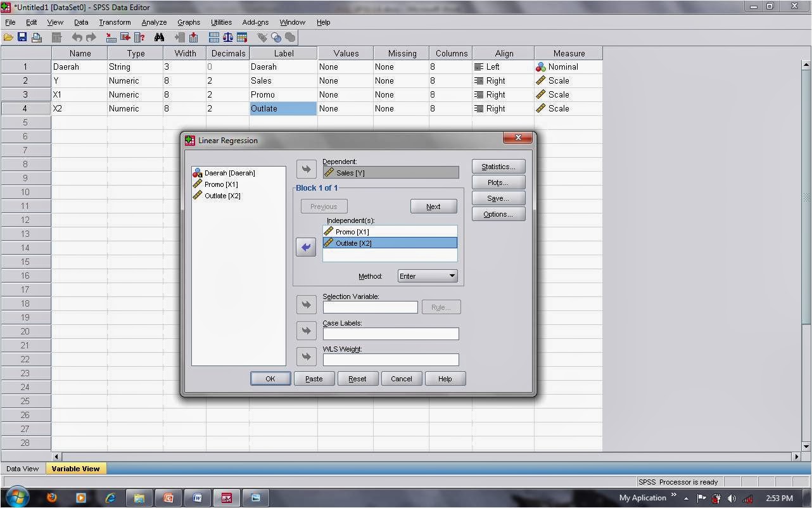Click the Options... button
812x508 pixels.
click(498, 214)
